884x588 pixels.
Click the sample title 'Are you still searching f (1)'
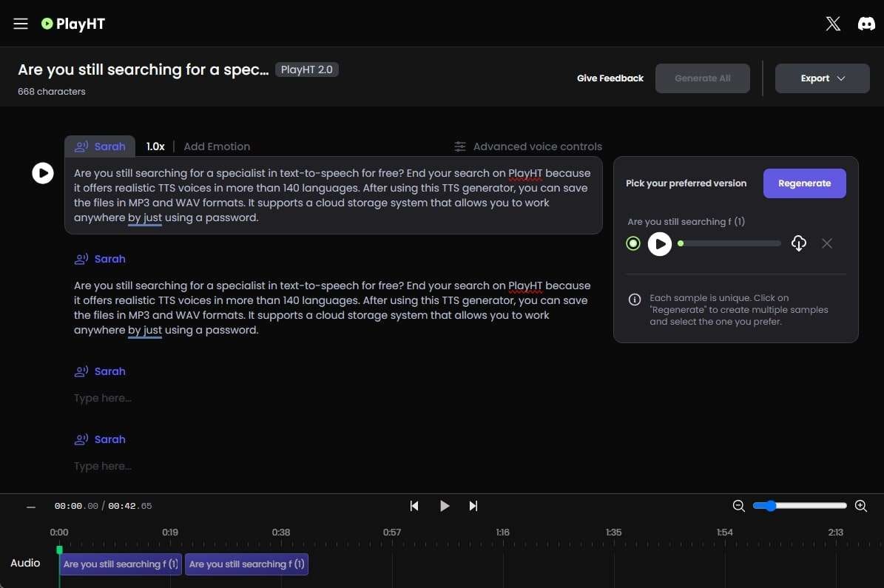[686, 222]
